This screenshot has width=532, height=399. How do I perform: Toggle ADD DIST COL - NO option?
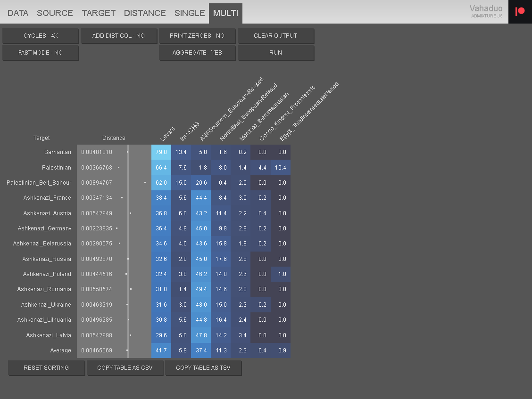(118, 36)
